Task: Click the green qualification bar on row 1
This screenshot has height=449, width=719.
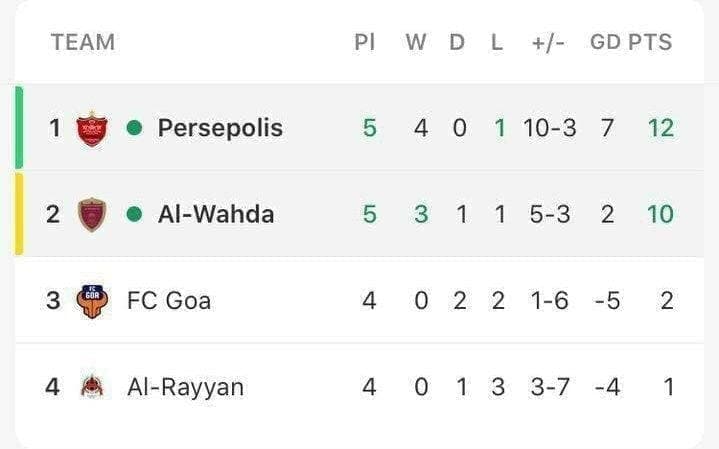Action: pyautogui.click(x=19, y=127)
